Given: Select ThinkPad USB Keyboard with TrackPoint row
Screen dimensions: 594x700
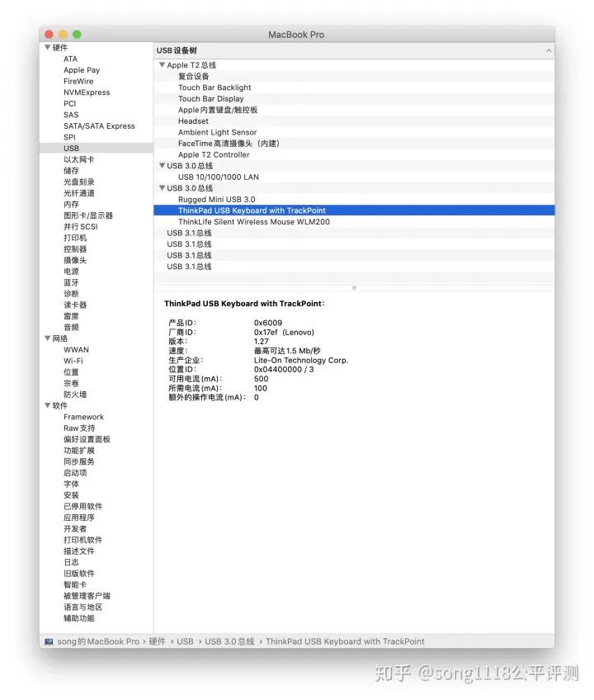Looking at the screenshot, I should (x=355, y=210).
